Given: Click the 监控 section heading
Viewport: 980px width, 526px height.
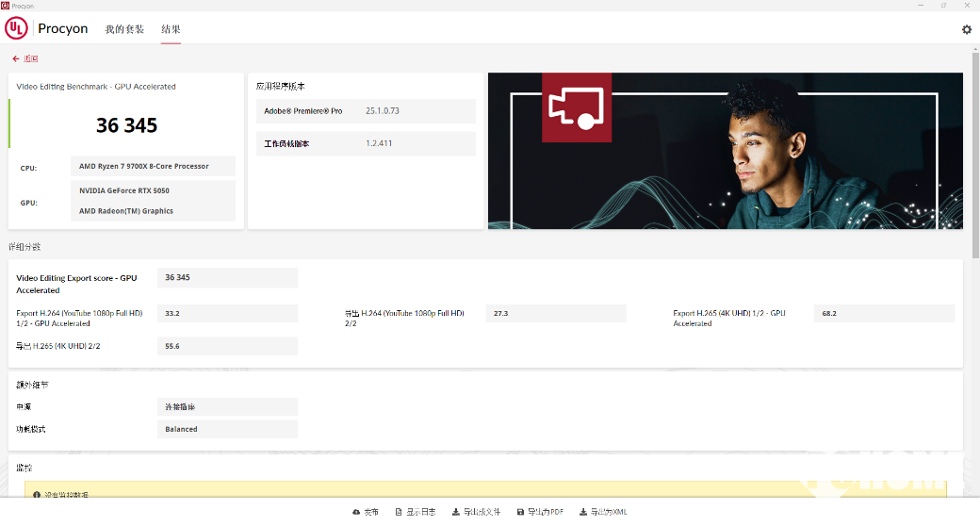Looking at the screenshot, I should pos(24,468).
